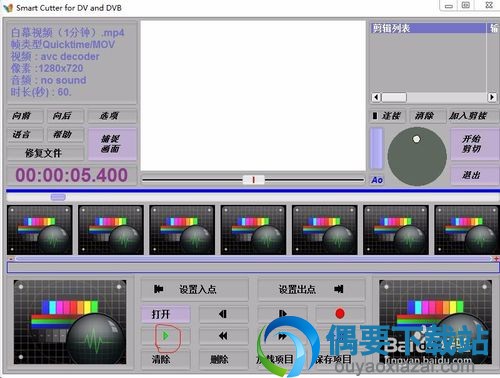Start playback with the green play button

click(166, 336)
